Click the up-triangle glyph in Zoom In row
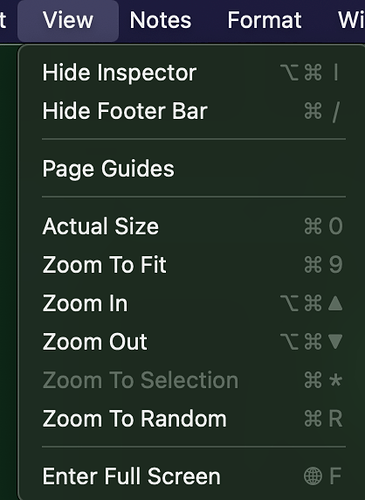Image resolution: width=365 pixels, height=500 pixels. (335, 303)
